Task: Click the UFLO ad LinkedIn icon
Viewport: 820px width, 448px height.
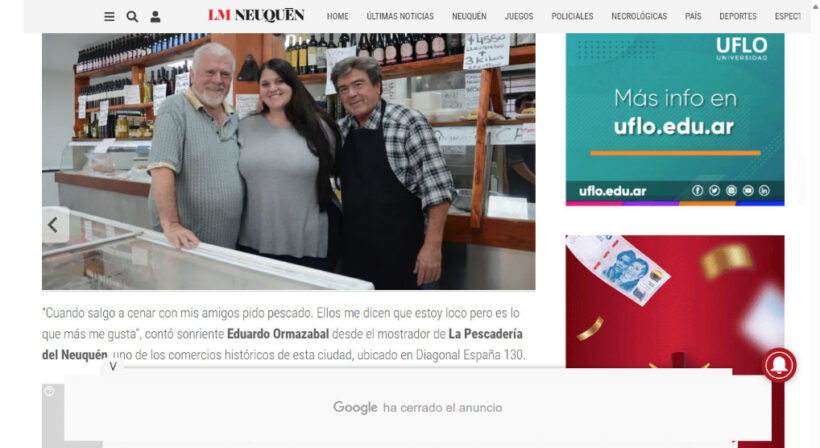Action: (x=764, y=191)
